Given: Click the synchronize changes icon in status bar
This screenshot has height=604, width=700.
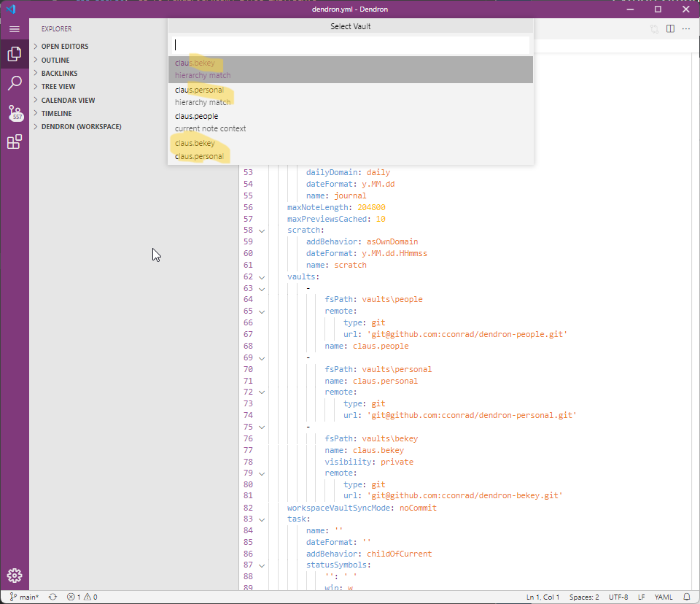Looking at the screenshot, I should (x=52, y=597).
